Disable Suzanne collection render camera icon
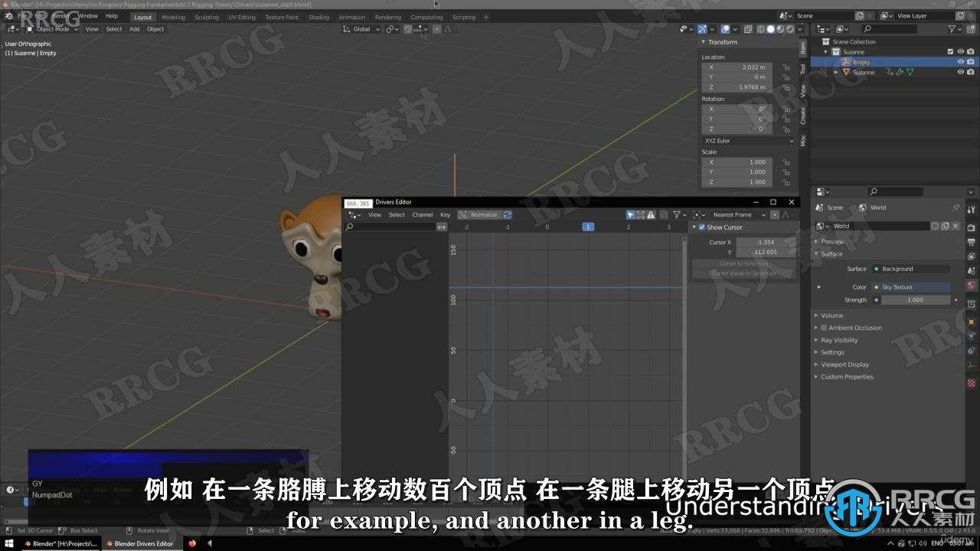 point(971,52)
